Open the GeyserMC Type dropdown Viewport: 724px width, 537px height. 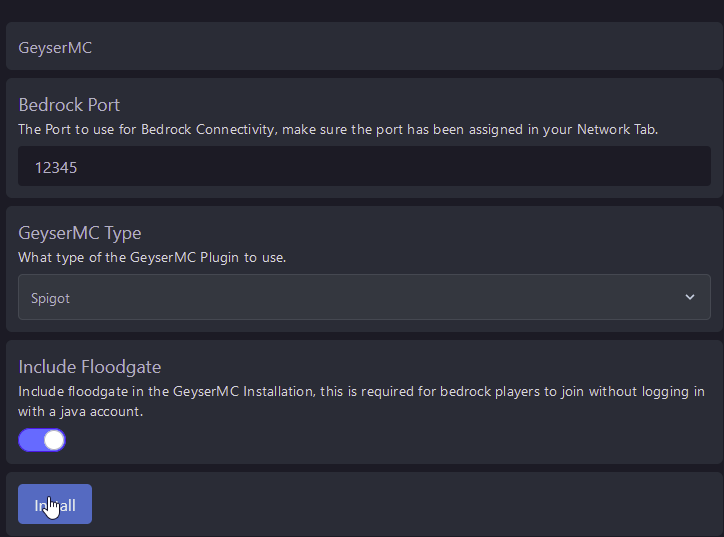coord(364,297)
